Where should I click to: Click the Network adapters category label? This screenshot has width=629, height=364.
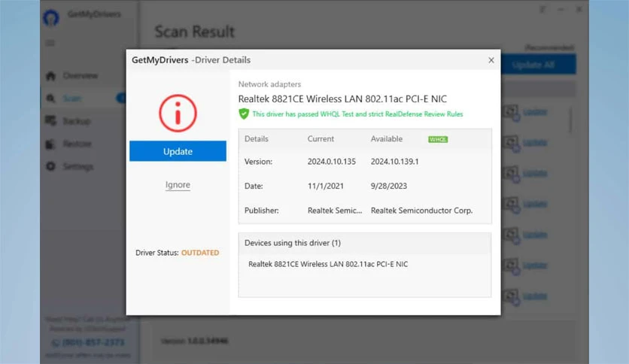[x=269, y=84]
